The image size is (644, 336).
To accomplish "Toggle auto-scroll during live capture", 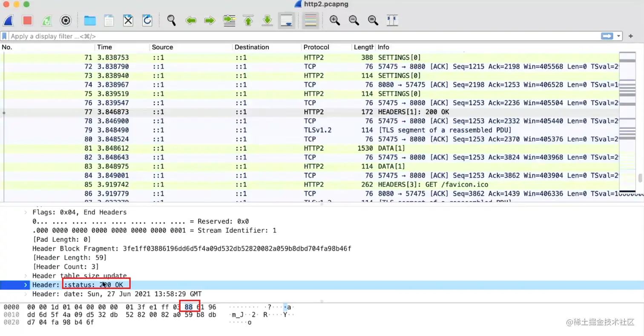I will click(287, 20).
